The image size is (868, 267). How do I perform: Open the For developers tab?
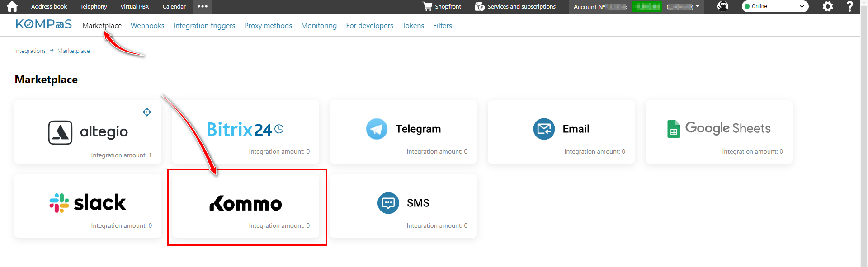point(369,26)
